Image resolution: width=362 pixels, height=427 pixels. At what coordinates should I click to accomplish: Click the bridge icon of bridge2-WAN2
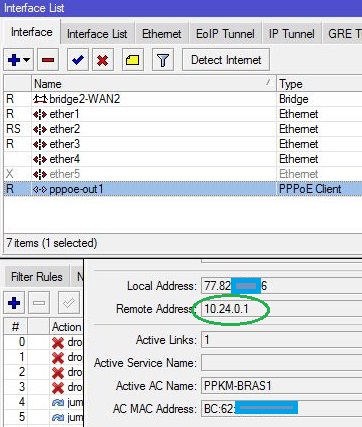[x=40, y=99]
